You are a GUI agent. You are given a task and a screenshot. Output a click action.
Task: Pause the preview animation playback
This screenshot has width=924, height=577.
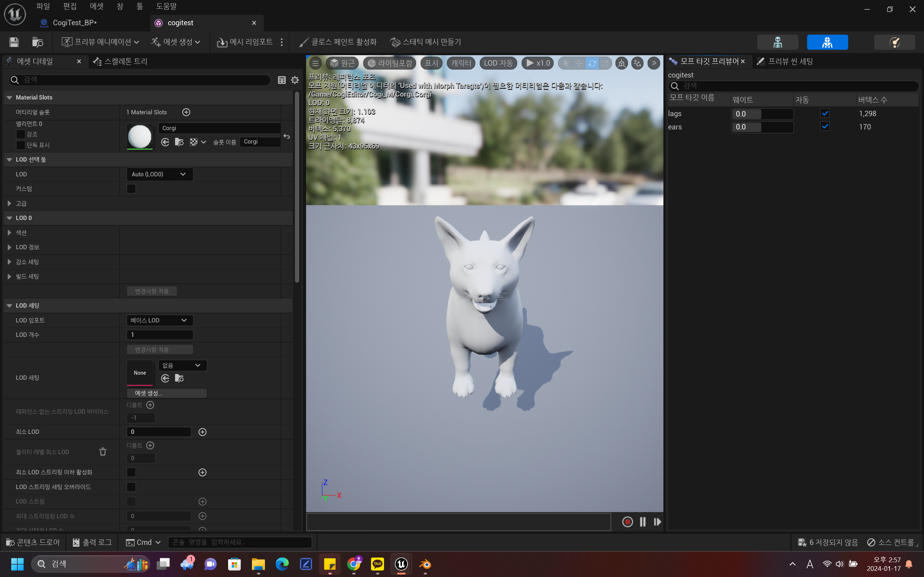tap(642, 522)
